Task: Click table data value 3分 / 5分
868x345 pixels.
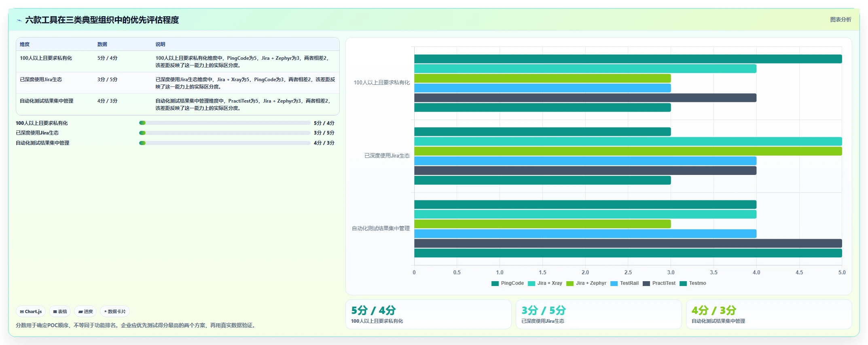Action: pos(107,80)
